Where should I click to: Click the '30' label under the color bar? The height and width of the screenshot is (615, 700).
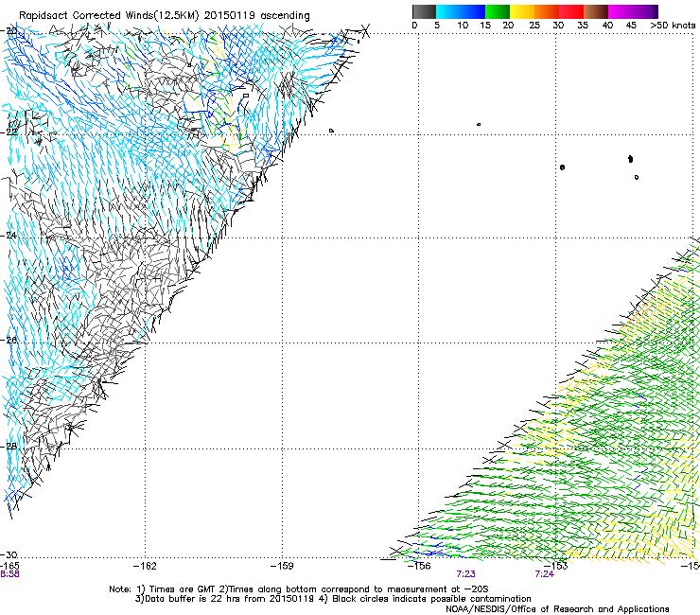[558, 25]
